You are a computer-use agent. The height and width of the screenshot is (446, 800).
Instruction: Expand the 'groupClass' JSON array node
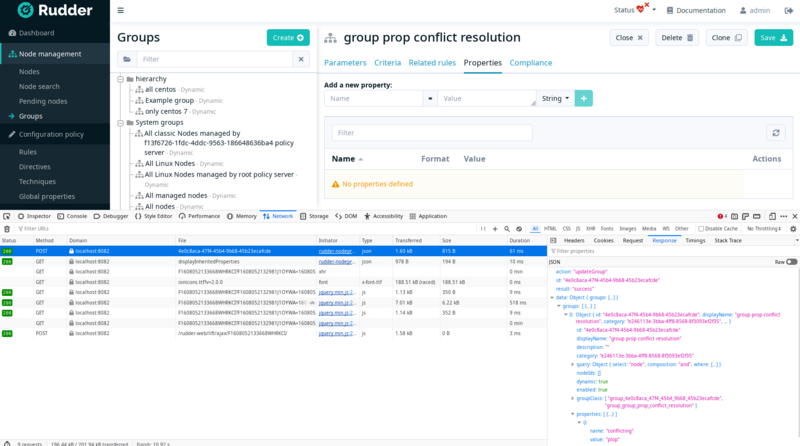tap(572, 398)
